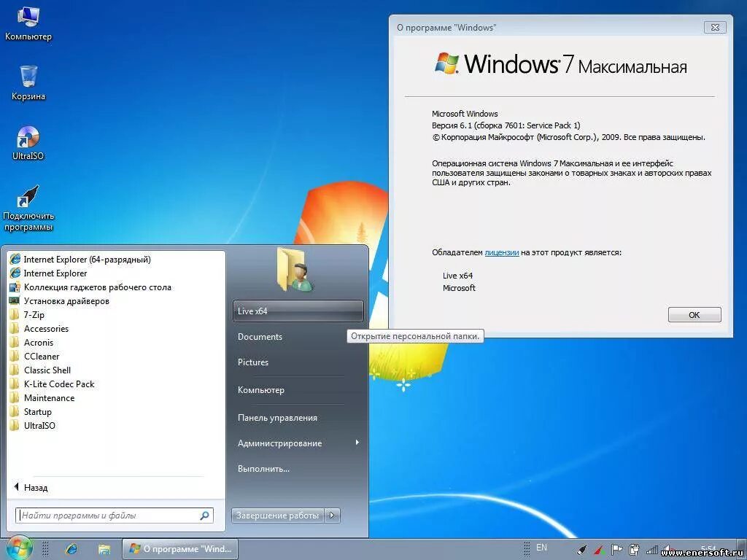Open Панель управления

coord(277,418)
